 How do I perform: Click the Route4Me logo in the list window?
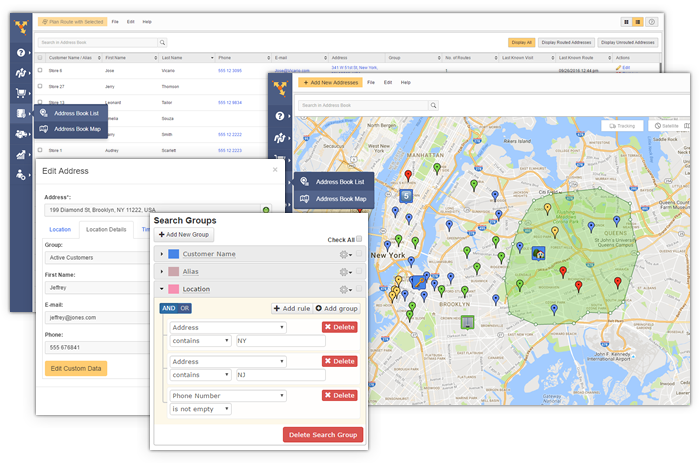tap(21, 28)
